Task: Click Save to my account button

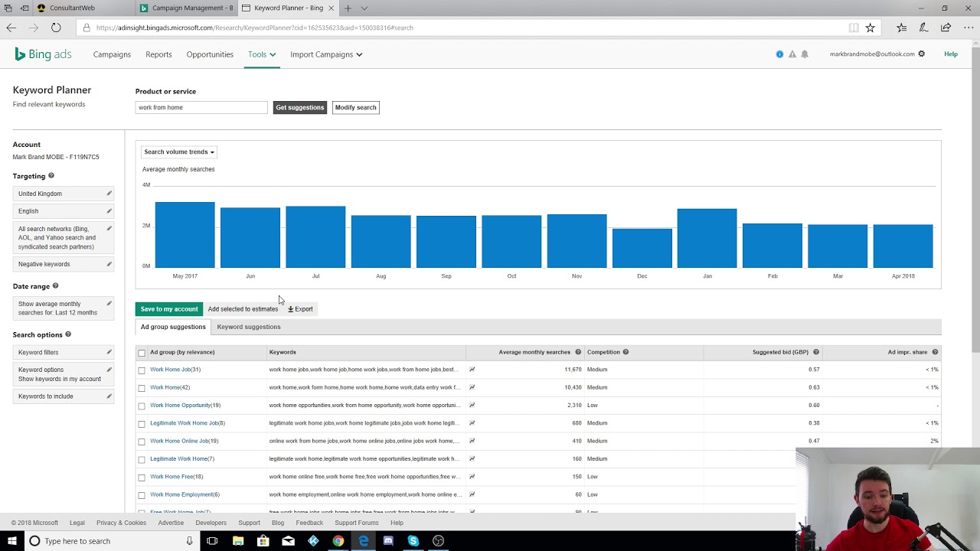Action: tap(169, 309)
